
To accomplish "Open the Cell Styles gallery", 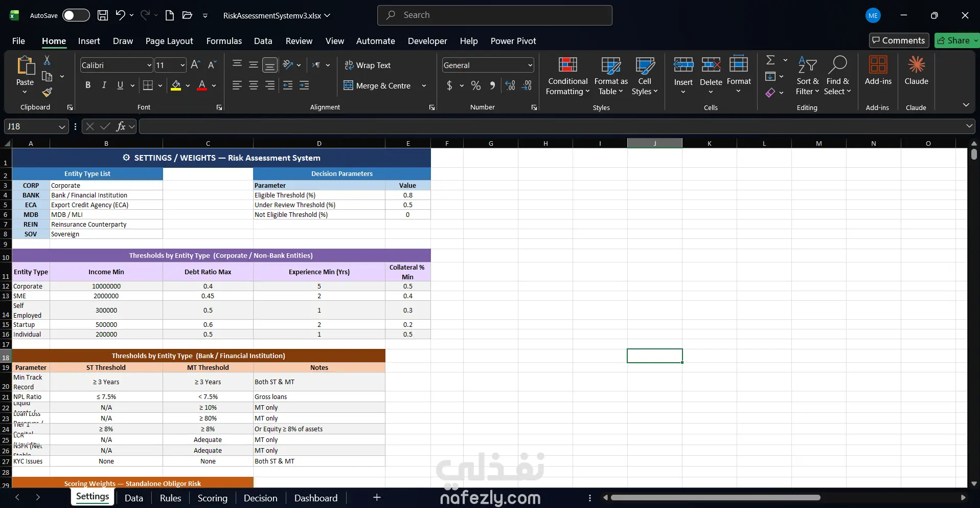I will click(645, 76).
